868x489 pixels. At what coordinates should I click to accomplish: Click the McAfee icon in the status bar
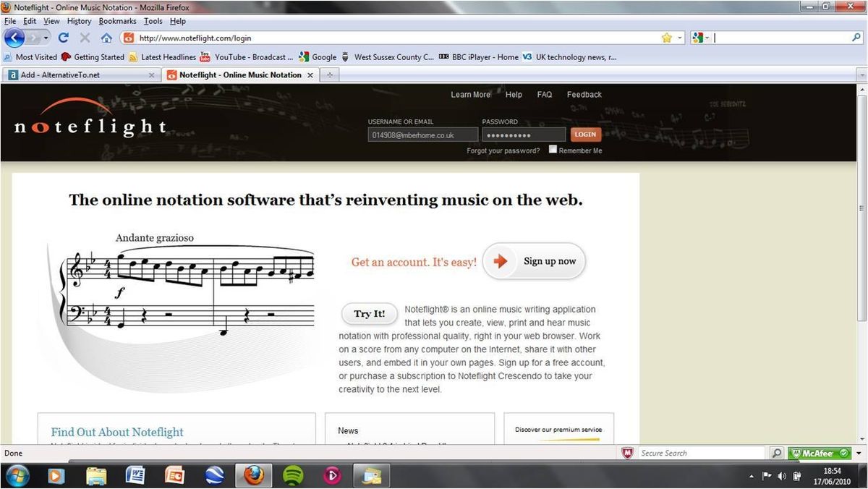tap(818, 453)
